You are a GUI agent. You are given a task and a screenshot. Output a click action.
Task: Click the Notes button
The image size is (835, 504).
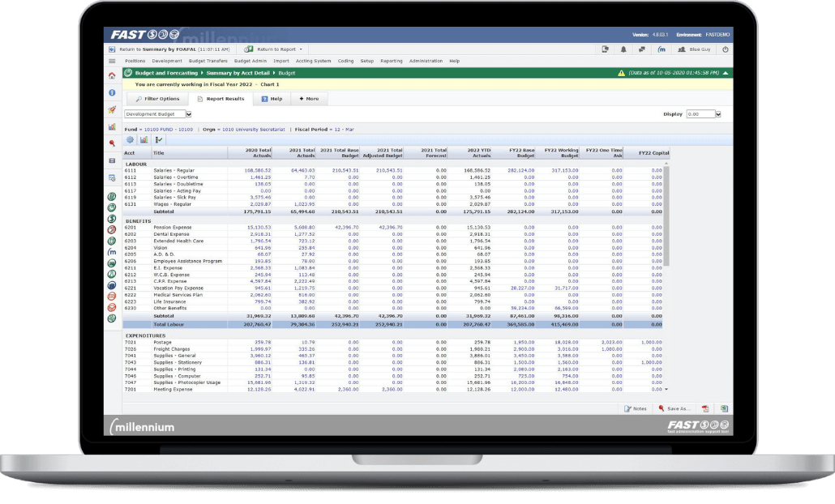636,408
